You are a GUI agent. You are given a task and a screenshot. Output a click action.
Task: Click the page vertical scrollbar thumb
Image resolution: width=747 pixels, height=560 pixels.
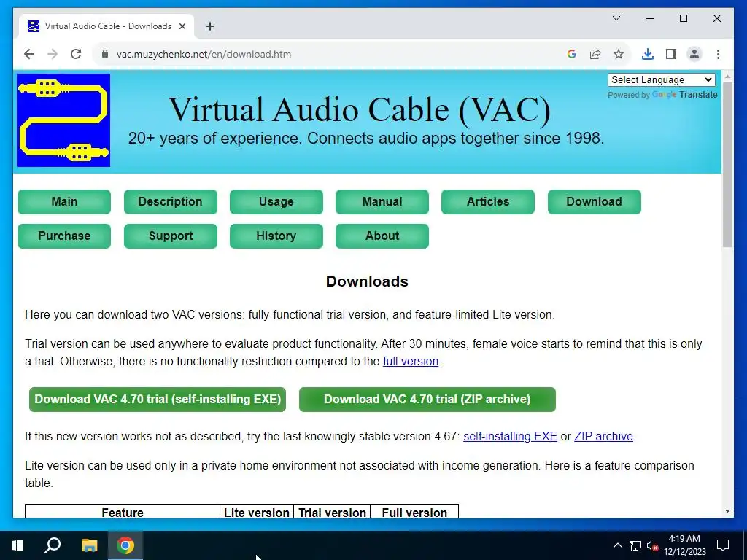click(727, 164)
